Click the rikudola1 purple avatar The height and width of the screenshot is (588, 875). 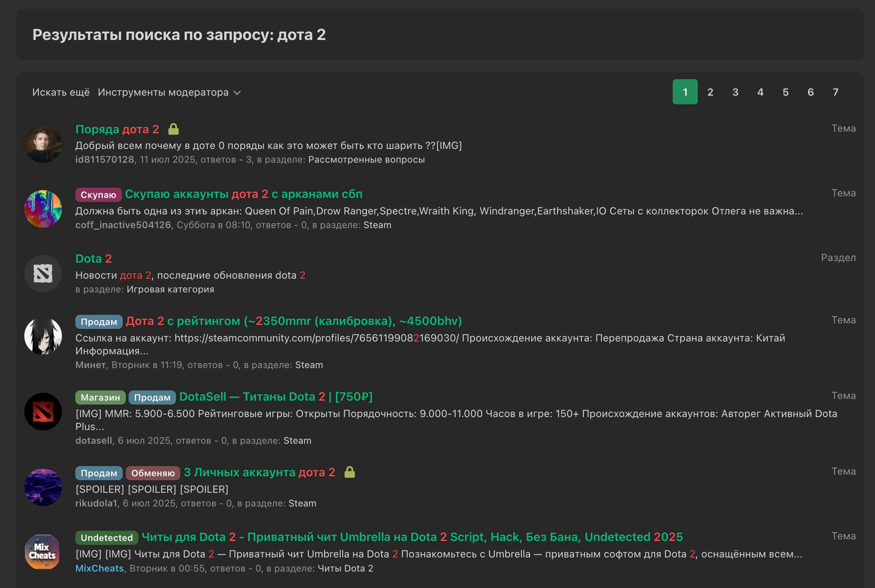point(43,487)
